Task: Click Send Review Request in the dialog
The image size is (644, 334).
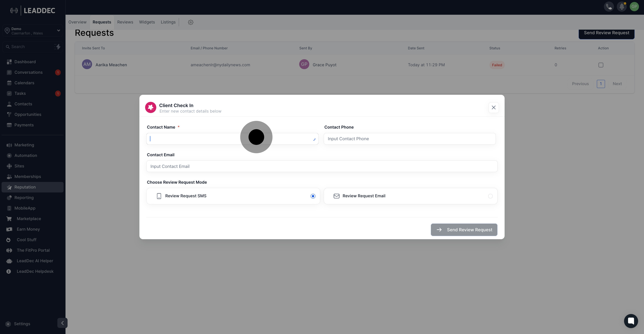Action: (464, 230)
